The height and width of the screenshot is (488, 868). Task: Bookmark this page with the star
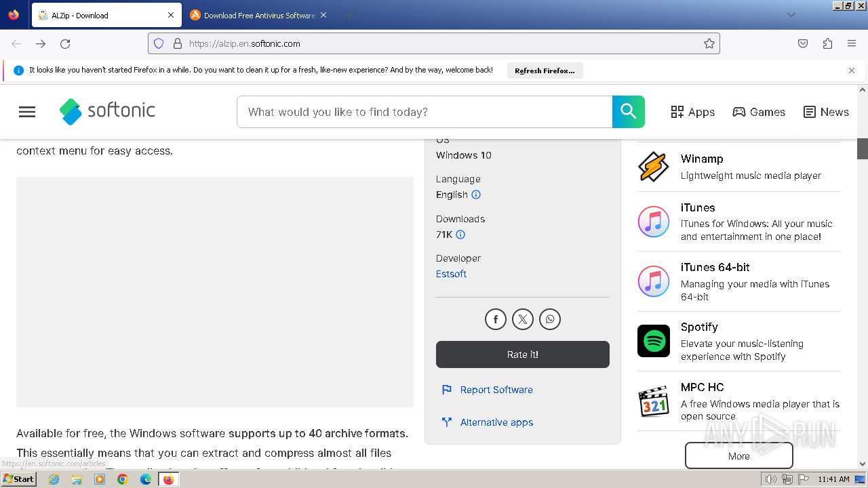click(x=709, y=43)
